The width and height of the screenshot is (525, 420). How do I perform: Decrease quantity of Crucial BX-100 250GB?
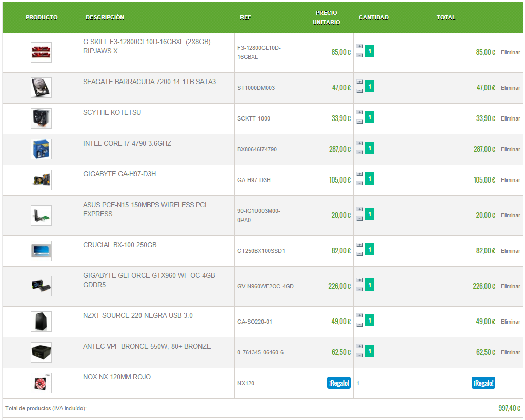point(359,254)
